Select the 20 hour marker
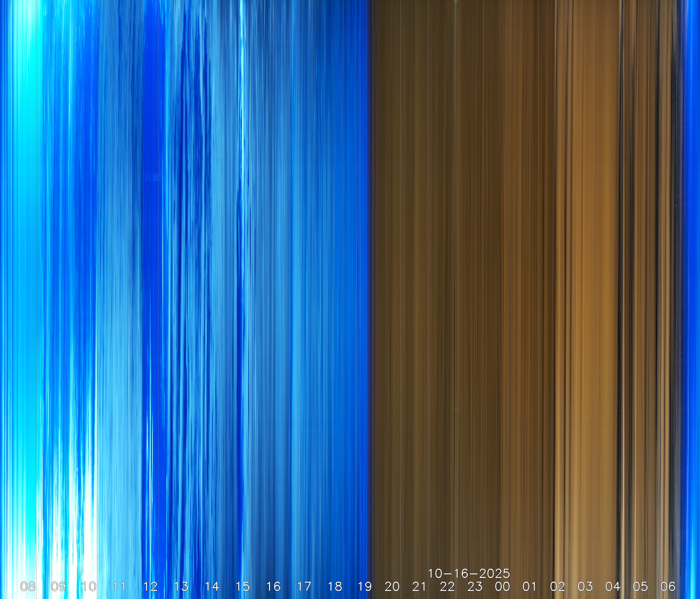The height and width of the screenshot is (599, 700). pos(392,587)
